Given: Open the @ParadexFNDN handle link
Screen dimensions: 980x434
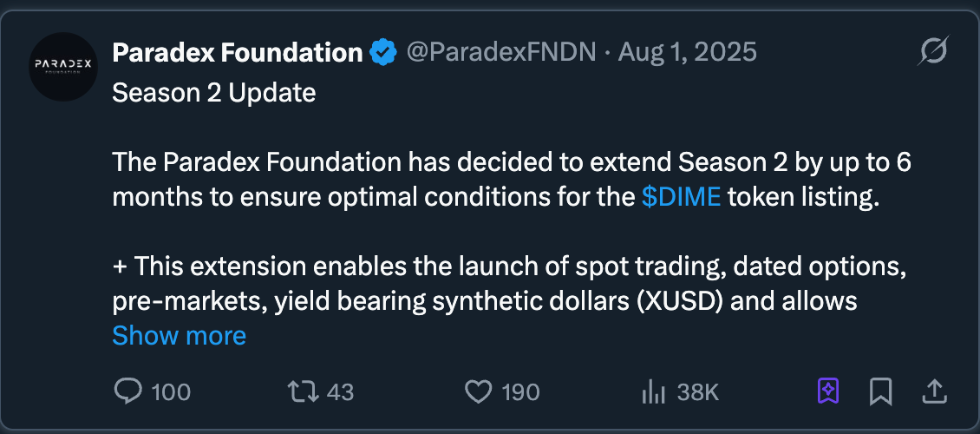Looking at the screenshot, I should click(x=501, y=53).
